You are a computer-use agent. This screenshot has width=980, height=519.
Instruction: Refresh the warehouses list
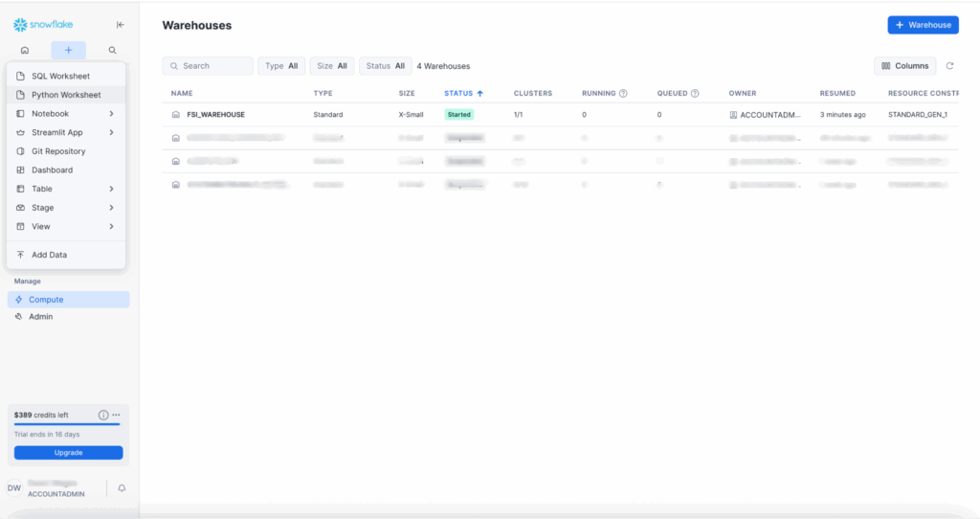point(949,66)
